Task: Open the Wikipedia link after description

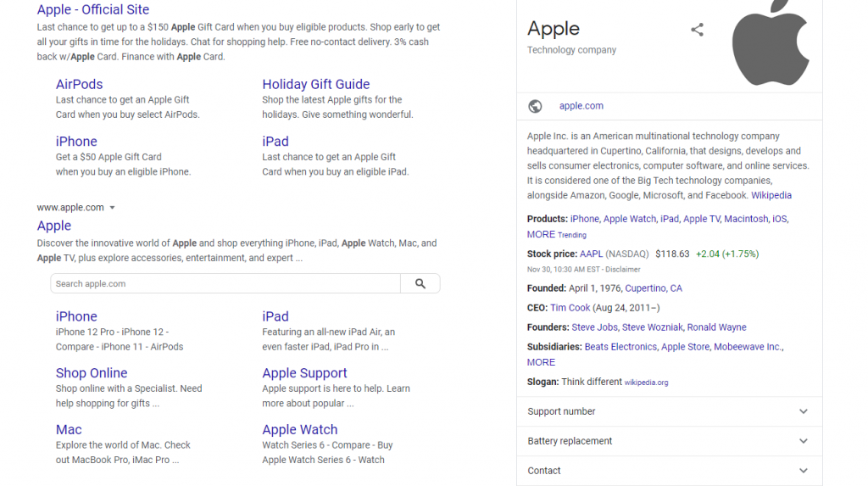Action: (771, 195)
